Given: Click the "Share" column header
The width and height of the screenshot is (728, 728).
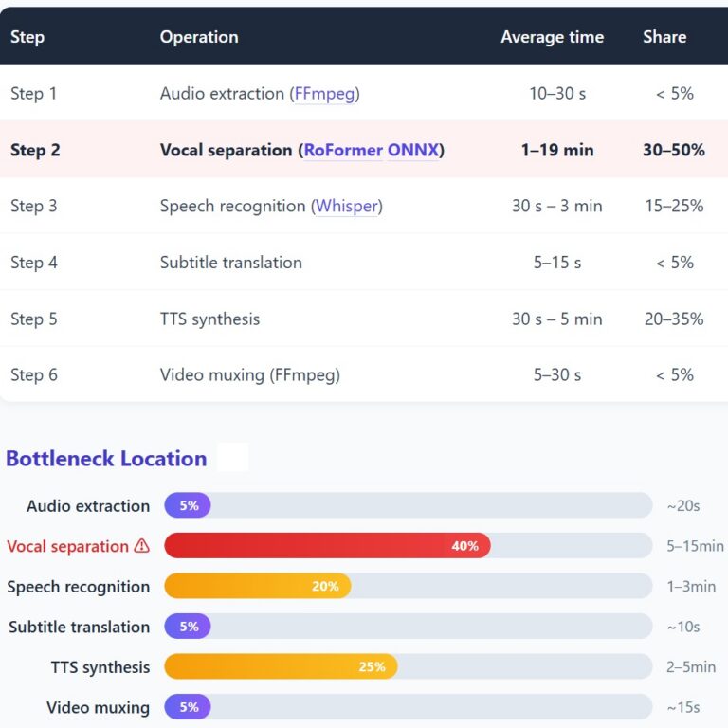Looking at the screenshot, I should point(664,37).
